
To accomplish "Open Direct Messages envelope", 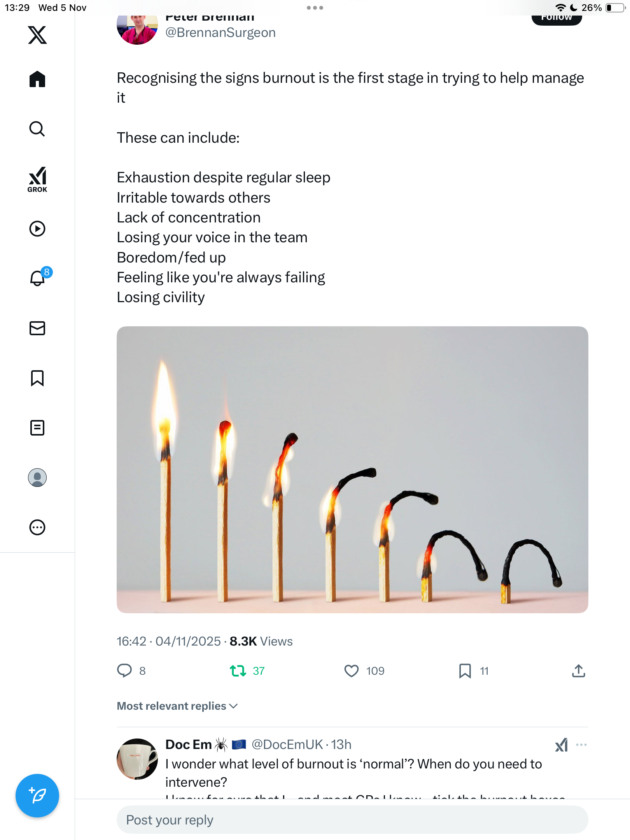I will tap(37, 328).
